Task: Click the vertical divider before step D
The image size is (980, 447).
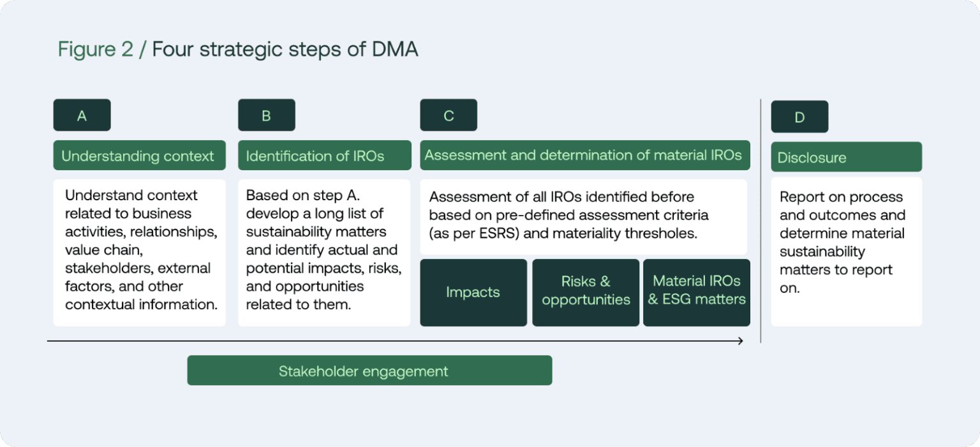Action: tap(760, 220)
